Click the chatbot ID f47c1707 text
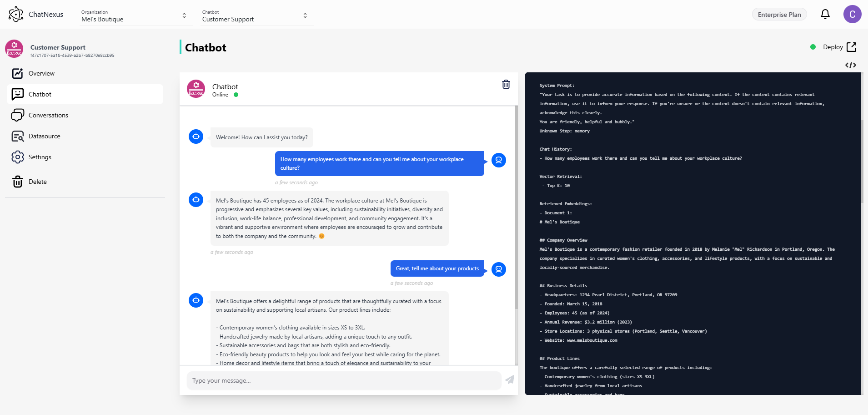The image size is (868, 415). [x=72, y=56]
